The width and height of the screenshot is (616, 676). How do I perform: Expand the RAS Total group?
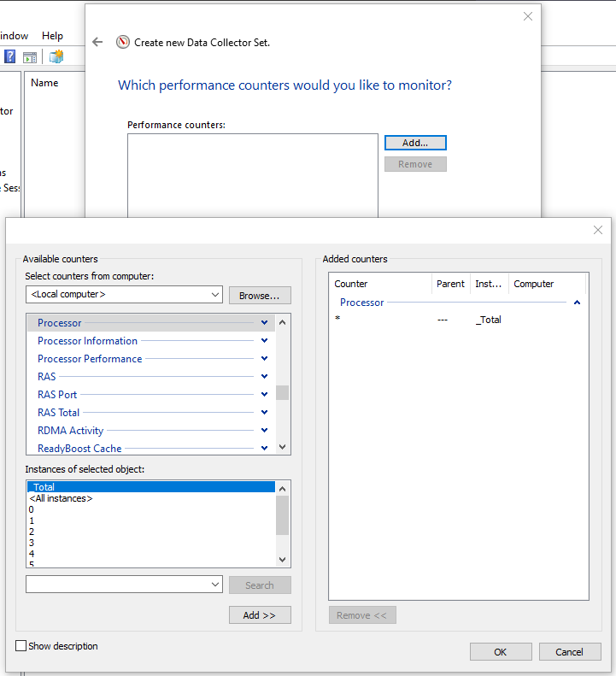[264, 413]
